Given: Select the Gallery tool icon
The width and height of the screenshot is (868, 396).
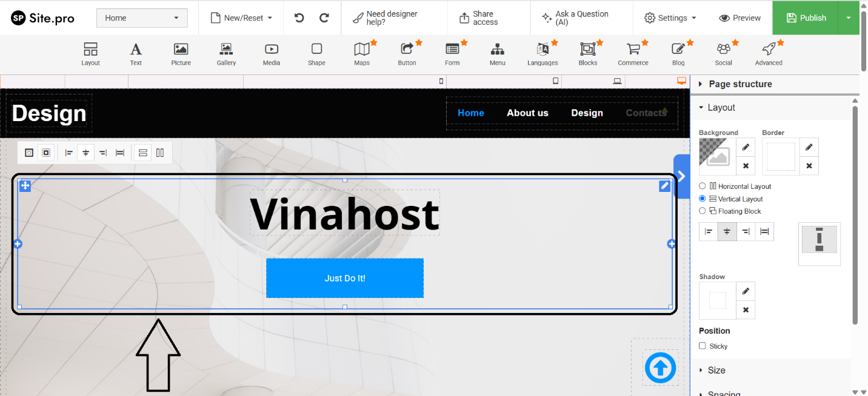Looking at the screenshot, I should coord(226,50).
